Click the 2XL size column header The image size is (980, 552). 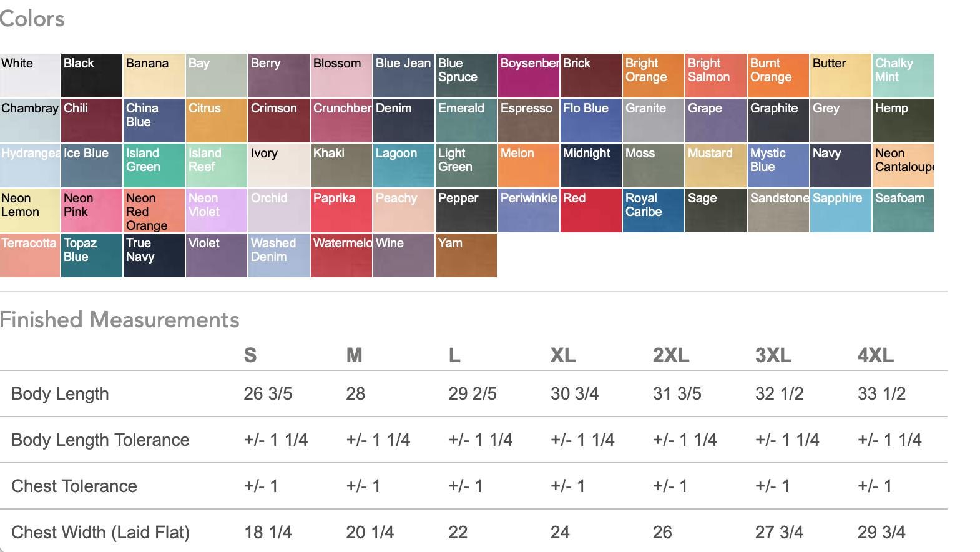tap(671, 355)
